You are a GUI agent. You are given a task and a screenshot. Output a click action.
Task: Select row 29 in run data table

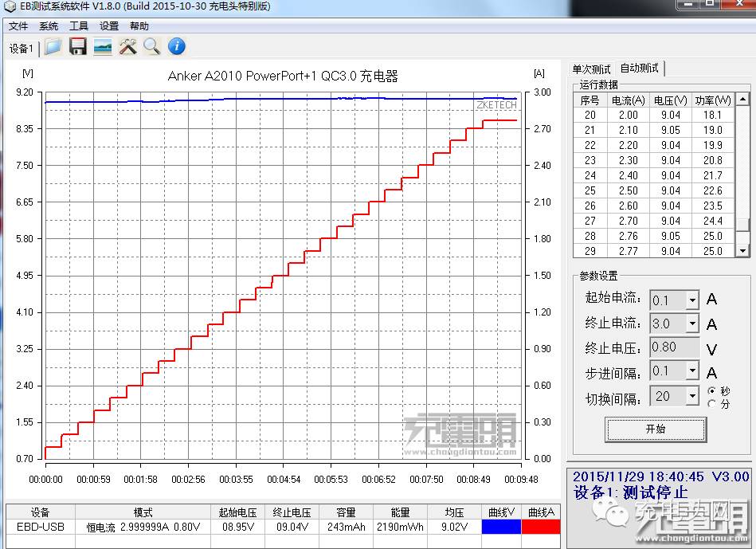(654, 251)
